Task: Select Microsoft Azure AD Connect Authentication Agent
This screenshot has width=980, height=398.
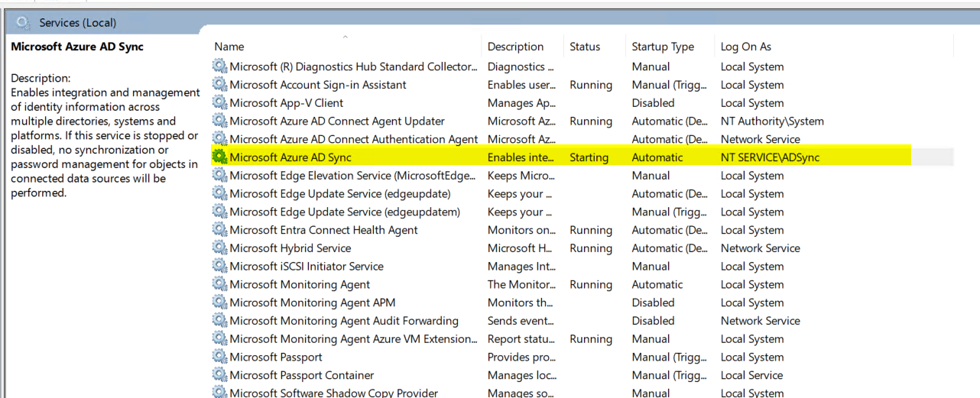Action: [x=354, y=139]
